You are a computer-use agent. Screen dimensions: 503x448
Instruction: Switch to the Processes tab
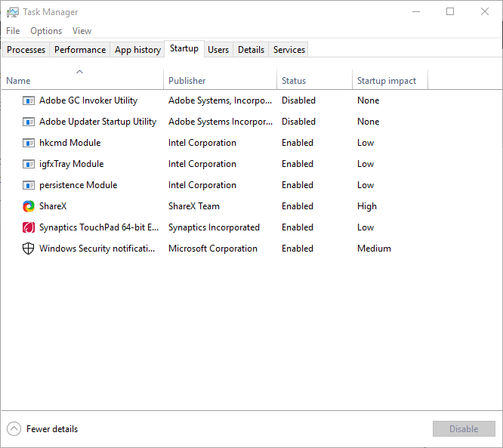coord(26,50)
